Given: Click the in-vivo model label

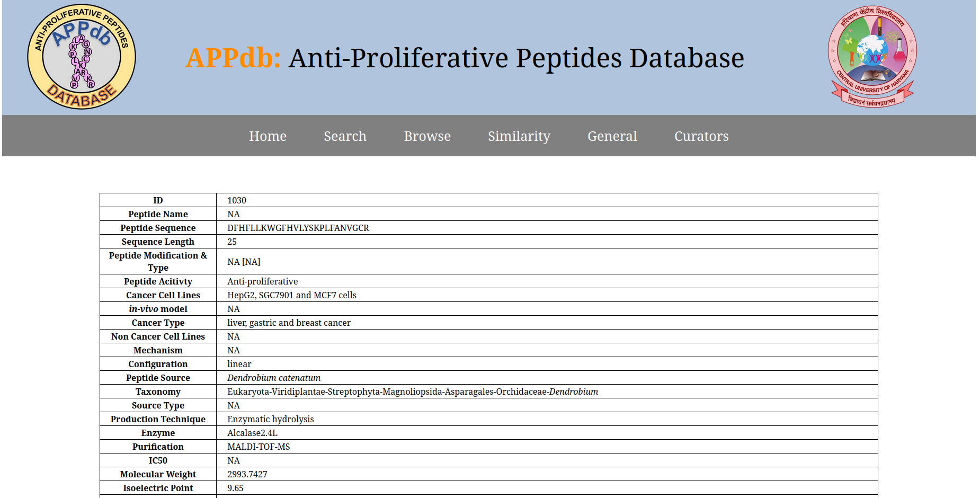Looking at the screenshot, I should (158, 309).
